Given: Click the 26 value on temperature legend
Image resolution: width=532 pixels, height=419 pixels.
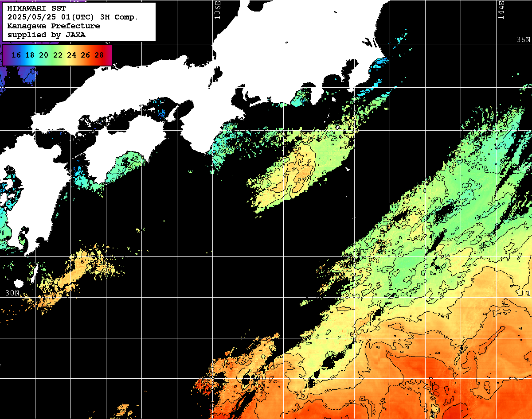Looking at the screenshot, I should (85, 55).
